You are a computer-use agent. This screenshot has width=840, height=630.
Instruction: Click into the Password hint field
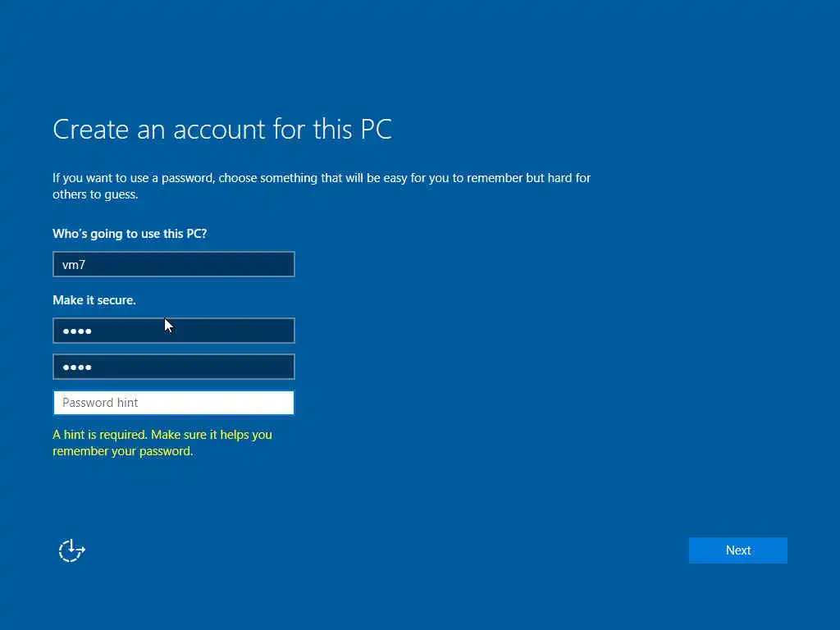(x=174, y=403)
